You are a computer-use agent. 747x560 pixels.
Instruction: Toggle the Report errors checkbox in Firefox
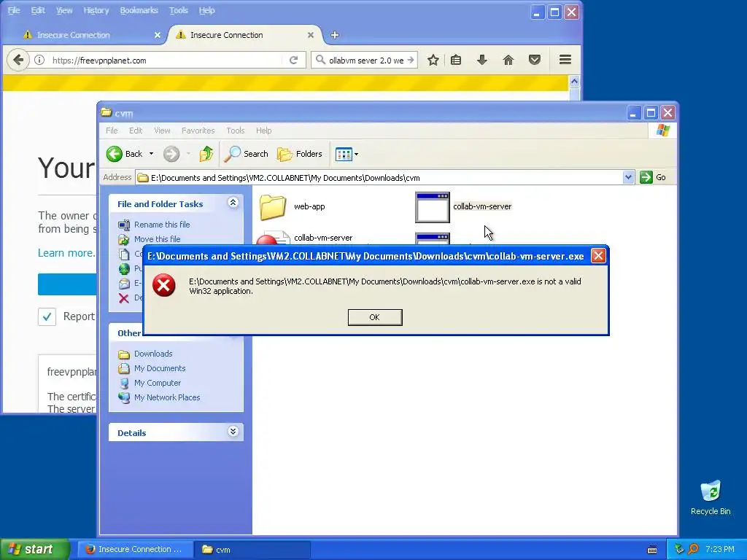(x=47, y=316)
